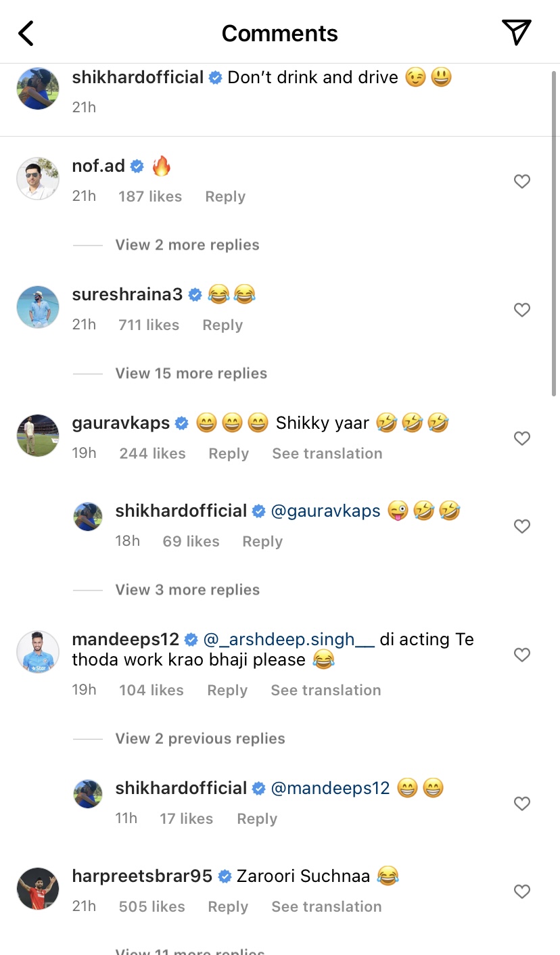
Task: Heart shikhardofficial's reply to mandeeps12
Action: pos(521,803)
